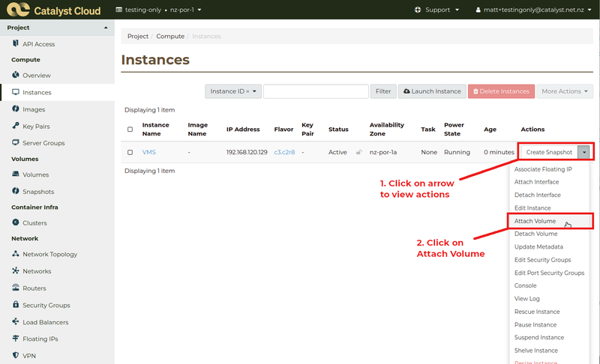
Task: Select Detach Interface from actions menu
Action: click(537, 195)
